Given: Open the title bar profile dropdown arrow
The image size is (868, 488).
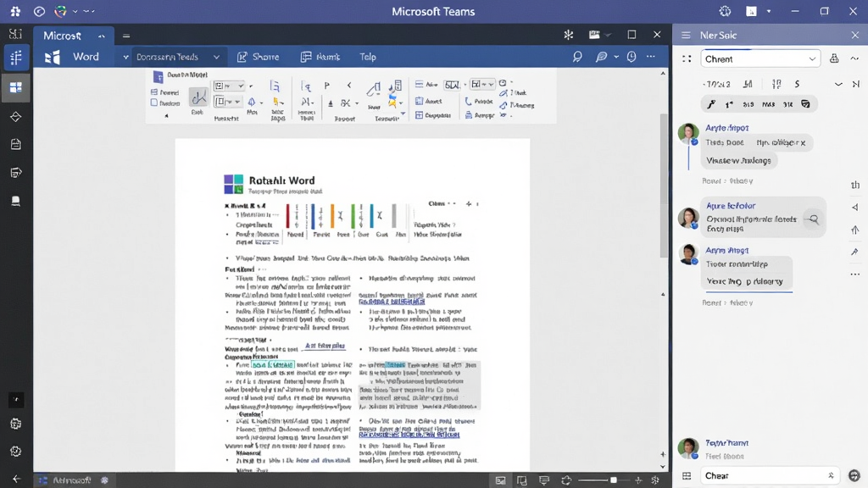Looking at the screenshot, I should (768, 11).
